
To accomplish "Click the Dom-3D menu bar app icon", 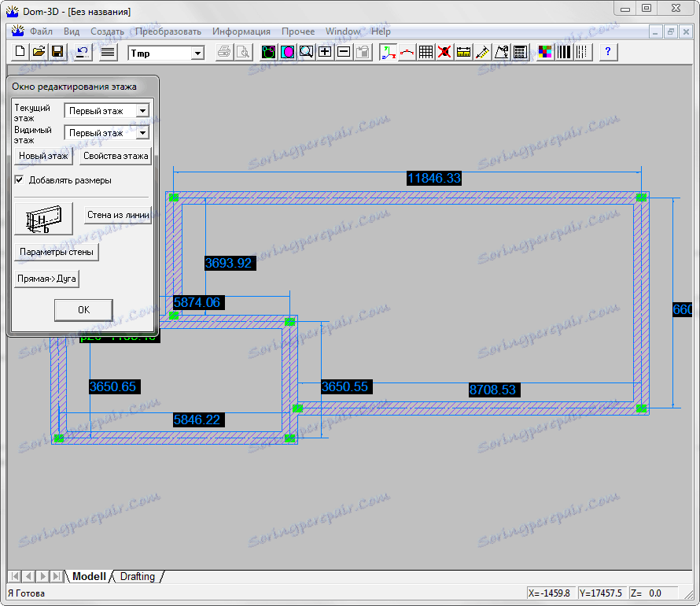I will click(17, 31).
